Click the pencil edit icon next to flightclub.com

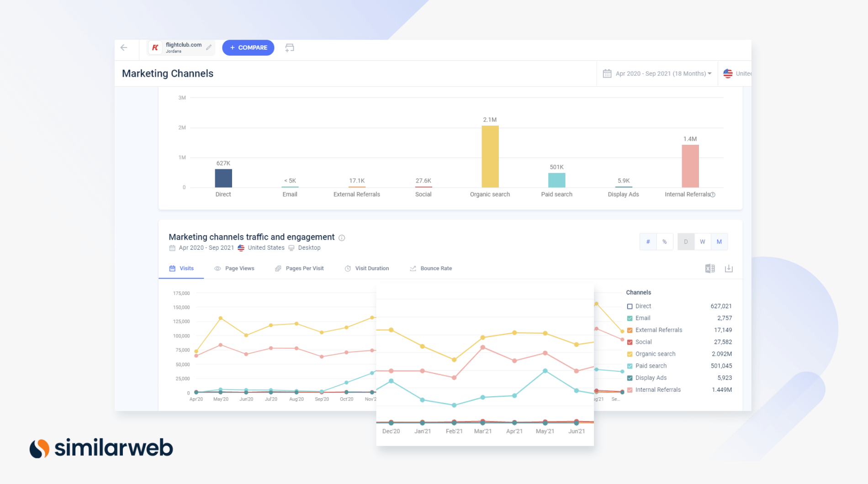click(x=209, y=47)
